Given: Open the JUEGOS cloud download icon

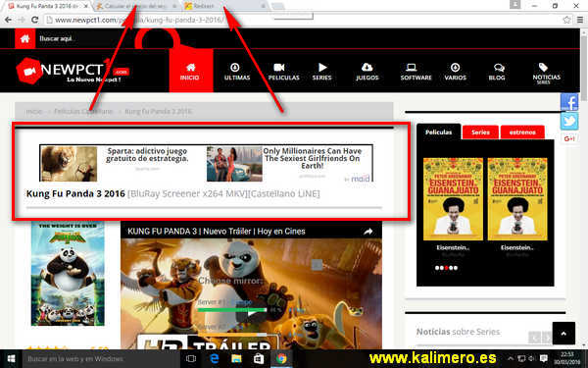Looking at the screenshot, I should [x=367, y=67].
